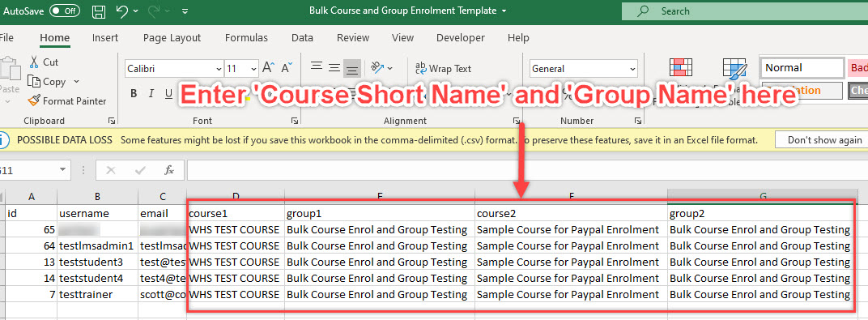Click the info icon on the data loss bar

click(4, 139)
